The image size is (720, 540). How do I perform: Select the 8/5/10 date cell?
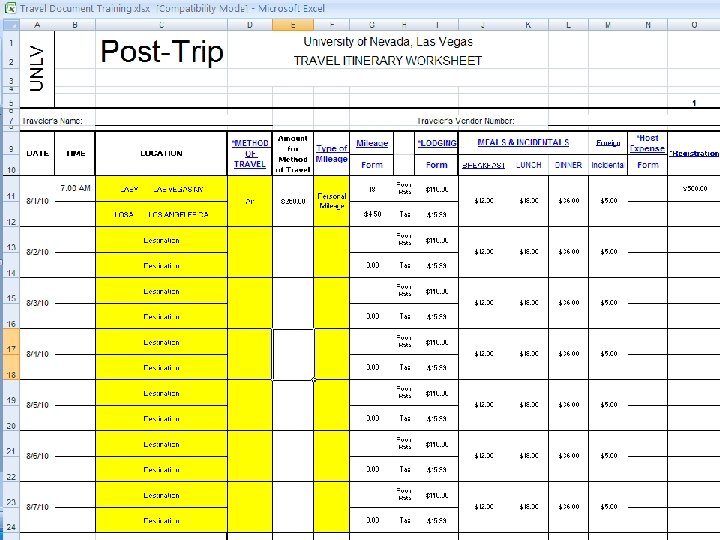tap(38, 405)
